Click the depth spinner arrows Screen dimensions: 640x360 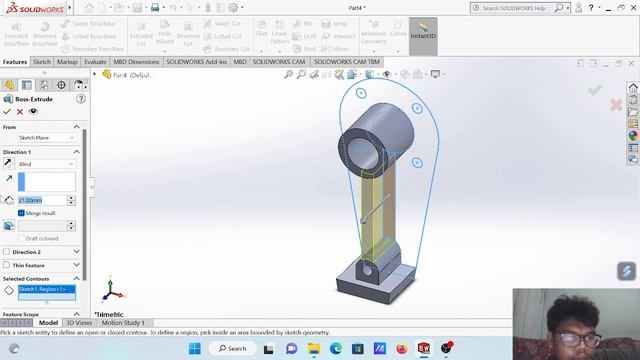[x=71, y=200]
